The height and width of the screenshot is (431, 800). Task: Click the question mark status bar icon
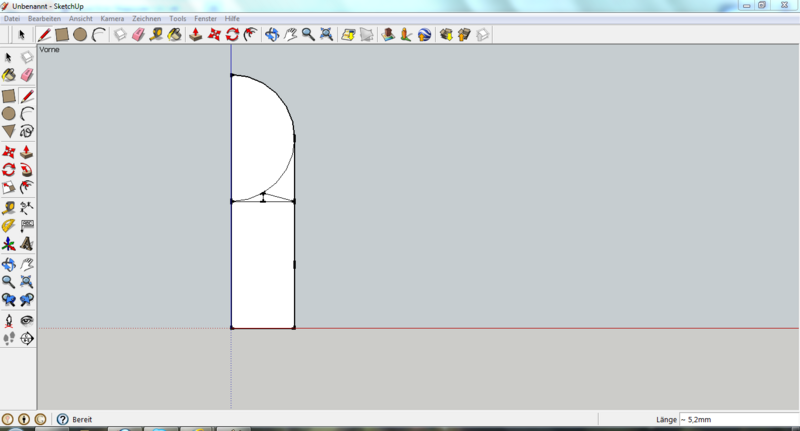(62, 420)
